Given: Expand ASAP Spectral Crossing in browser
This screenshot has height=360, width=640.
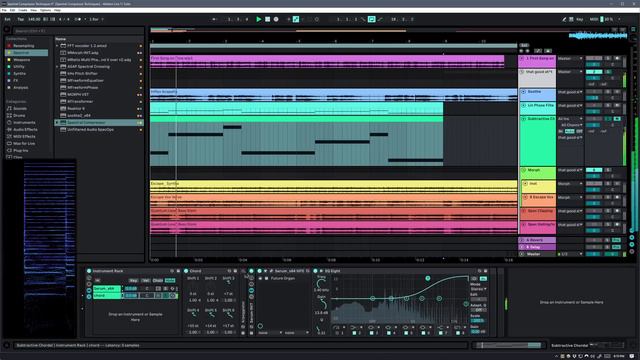Looking at the screenshot, I should point(57,67).
